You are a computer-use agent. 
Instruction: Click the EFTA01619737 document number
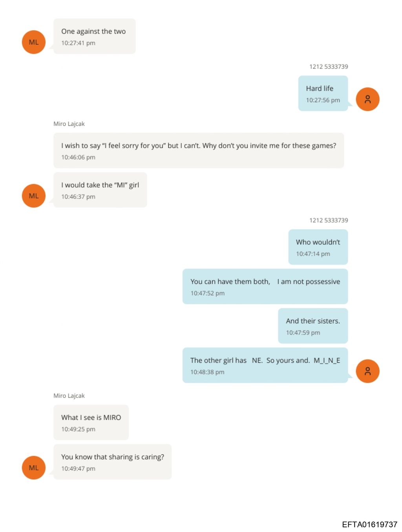(x=369, y=525)
